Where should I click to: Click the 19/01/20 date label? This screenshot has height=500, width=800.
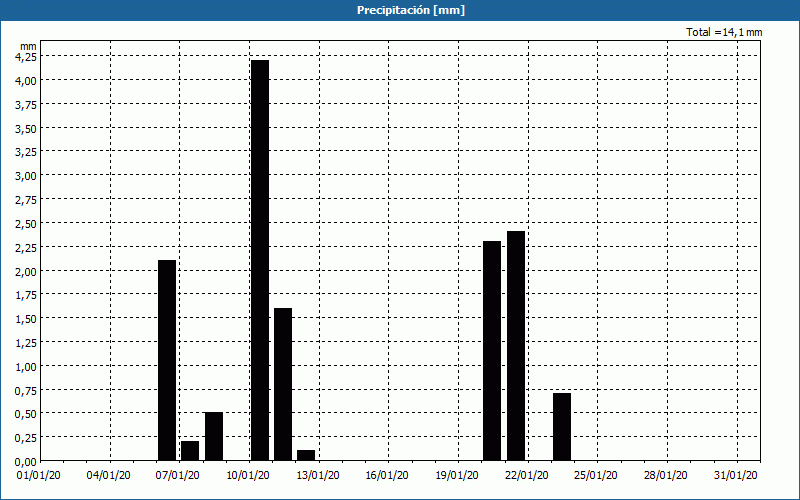point(457,476)
